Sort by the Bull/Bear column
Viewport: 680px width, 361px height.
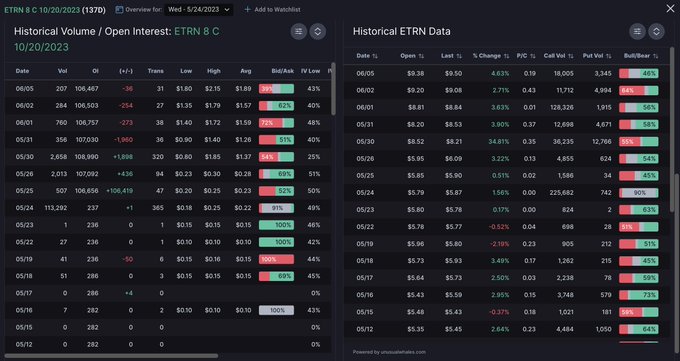(x=641, y=56)
